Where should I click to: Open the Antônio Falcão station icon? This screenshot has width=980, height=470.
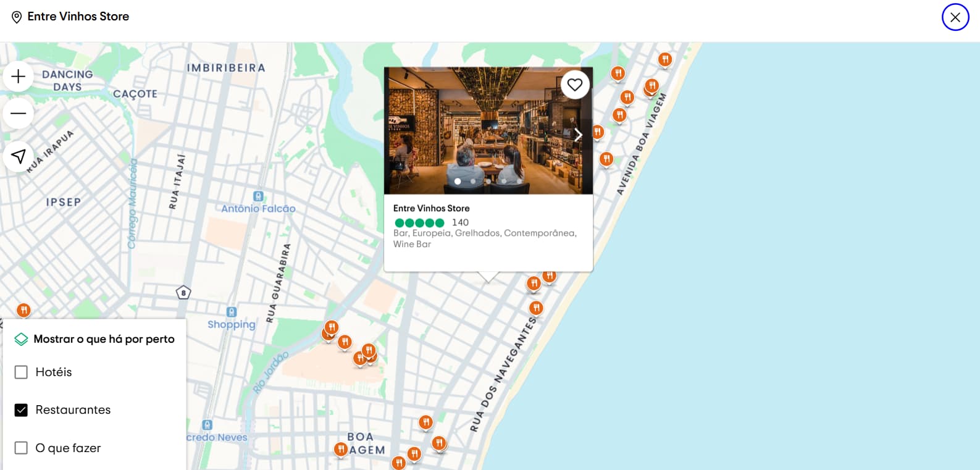(258, 196)
